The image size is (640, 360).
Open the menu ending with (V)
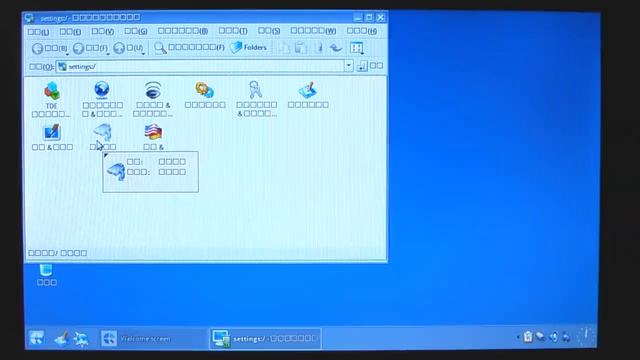(102, 31)
